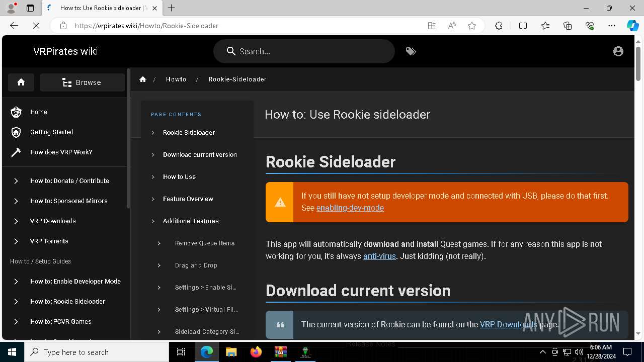
Task: Open the app available install icon
Action: 432,26
